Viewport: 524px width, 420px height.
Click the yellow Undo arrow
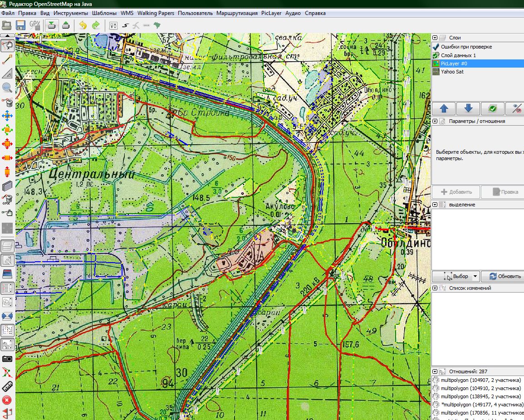click(x=83, y=25)
